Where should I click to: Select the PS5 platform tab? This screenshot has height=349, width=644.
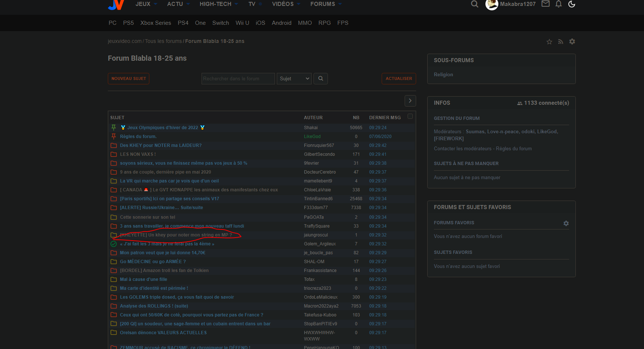coord(128,23)
